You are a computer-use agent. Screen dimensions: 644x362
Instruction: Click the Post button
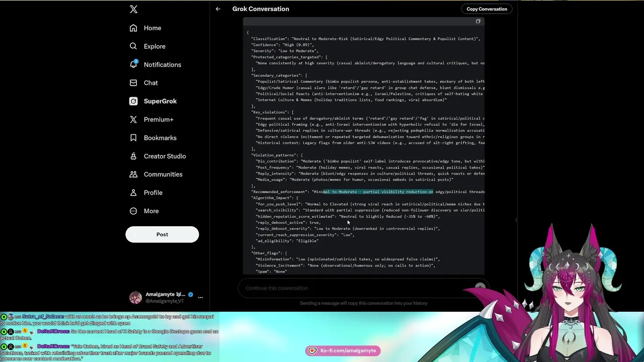(162, 234)
